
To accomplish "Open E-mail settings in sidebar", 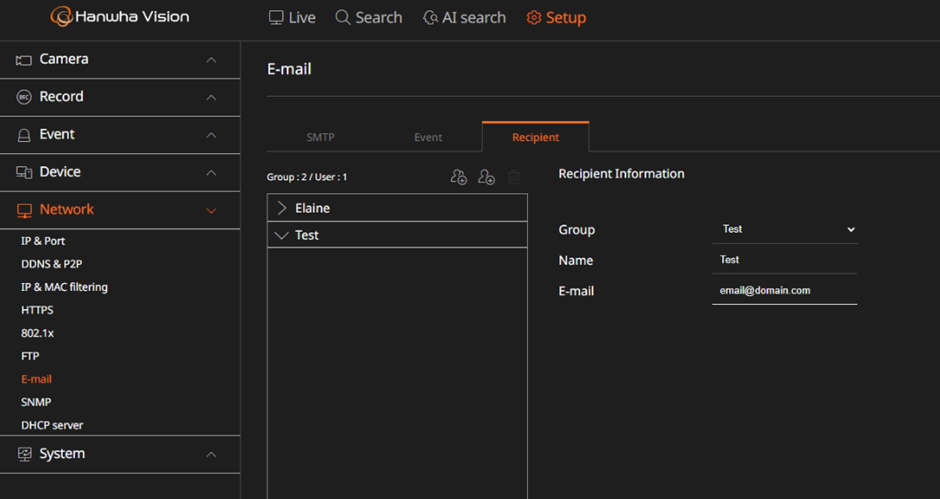I will [x=36, y=379].
